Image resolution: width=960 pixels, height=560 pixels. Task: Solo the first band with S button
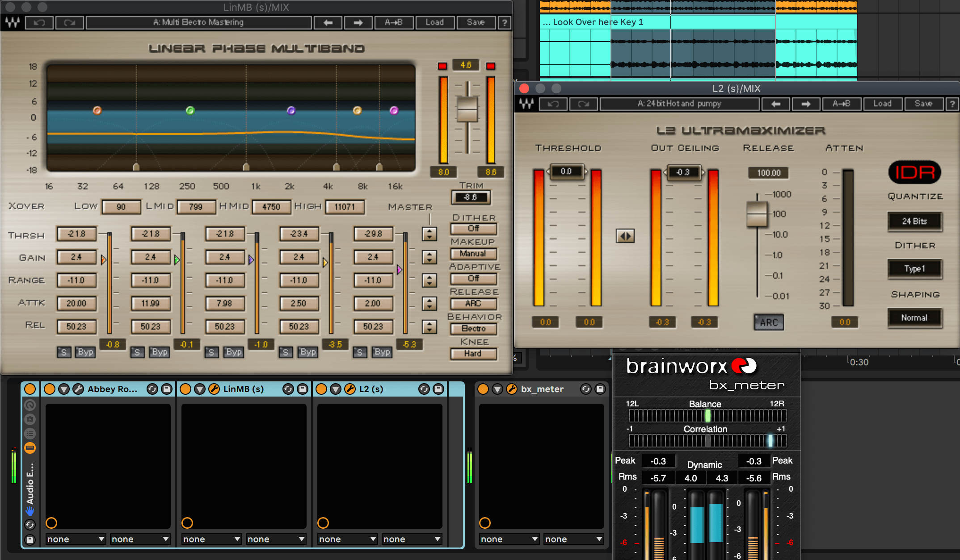(63, 352)
